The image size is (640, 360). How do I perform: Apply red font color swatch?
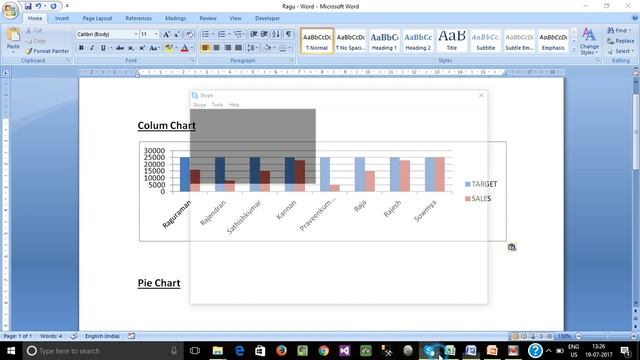click(184, 48)
